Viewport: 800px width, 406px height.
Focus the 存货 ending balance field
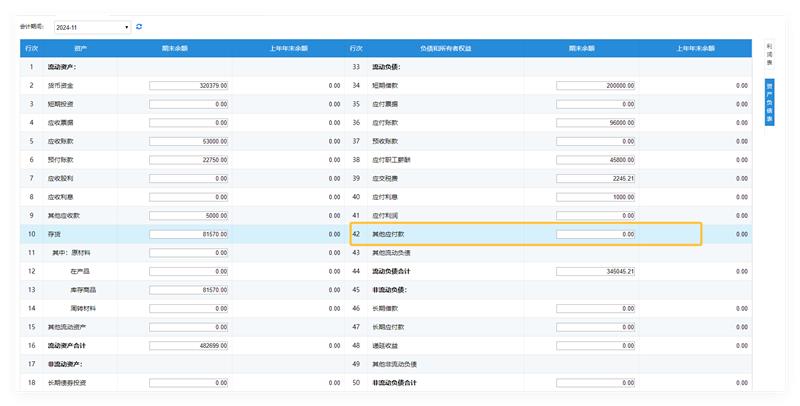(x=189, y=234)
